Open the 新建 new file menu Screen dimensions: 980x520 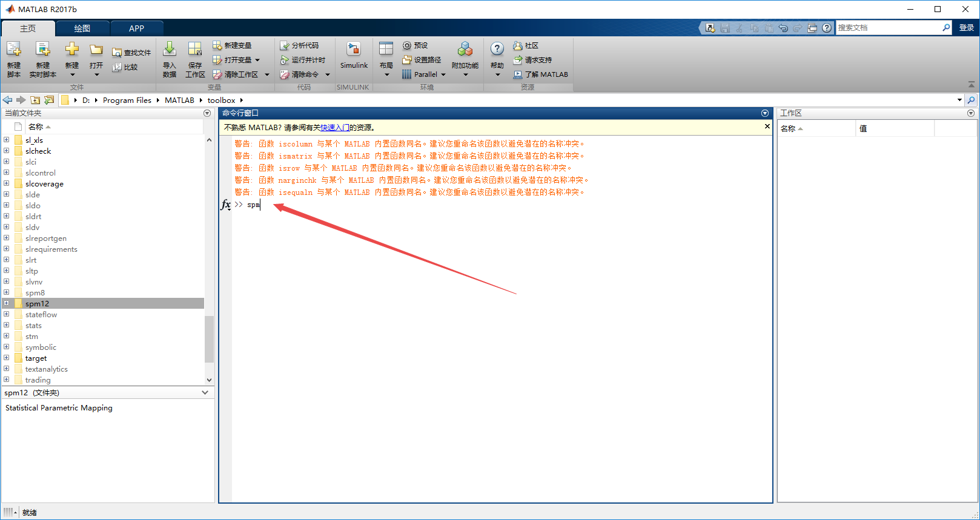coord(72,59)
